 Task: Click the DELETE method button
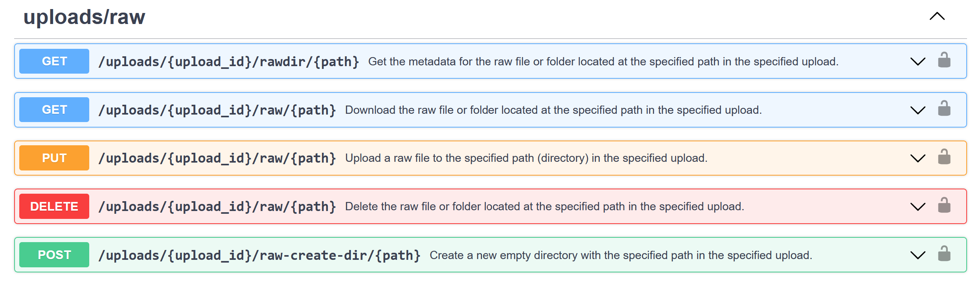click(54, 206)
